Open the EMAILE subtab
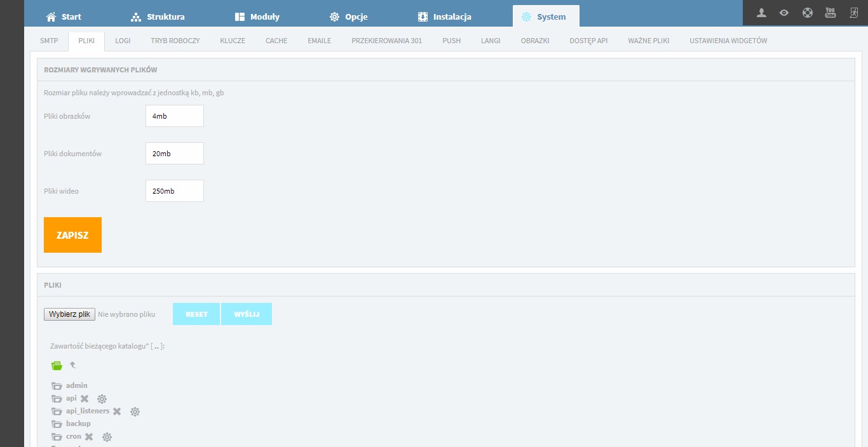 pos(320,41)
